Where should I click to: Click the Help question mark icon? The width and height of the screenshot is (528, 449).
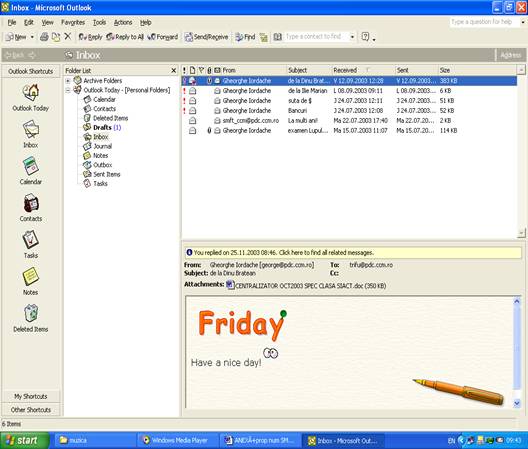pyautogui.click(x=365, y=36)
